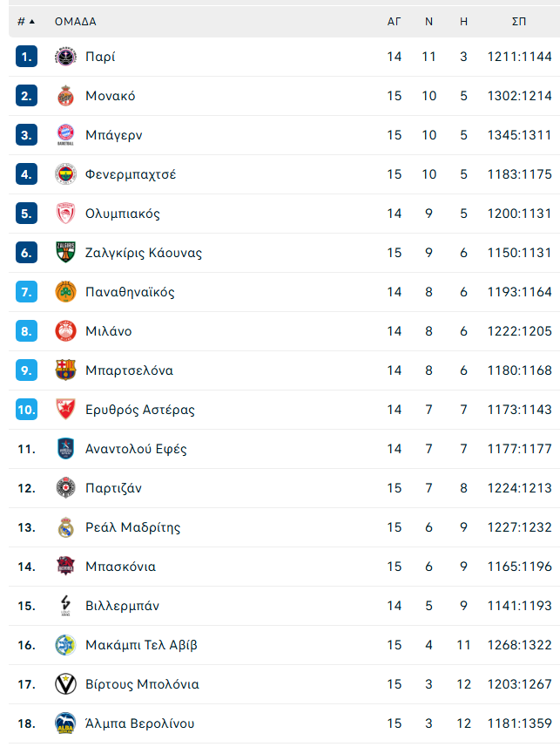Screen dimensions: 560x747
Task: Sort the table by the Ν column
Action: tap(428, 21)
